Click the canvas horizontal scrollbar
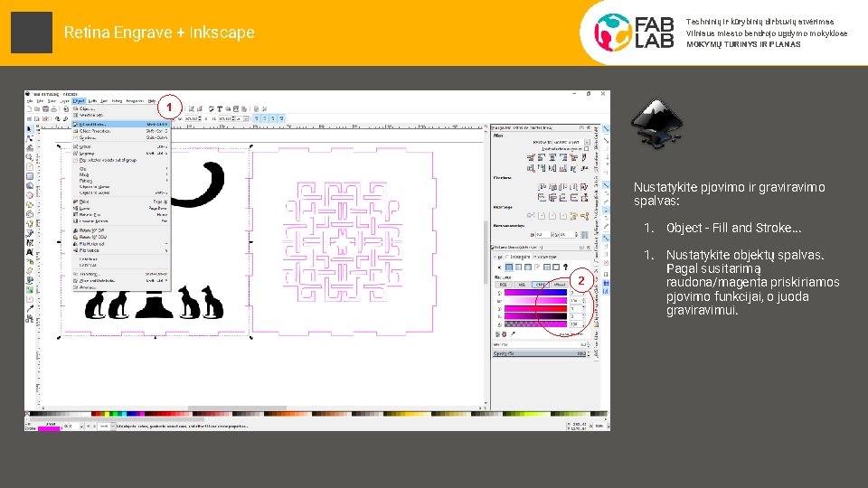The image size is (868, 488). tap(238, 408)
